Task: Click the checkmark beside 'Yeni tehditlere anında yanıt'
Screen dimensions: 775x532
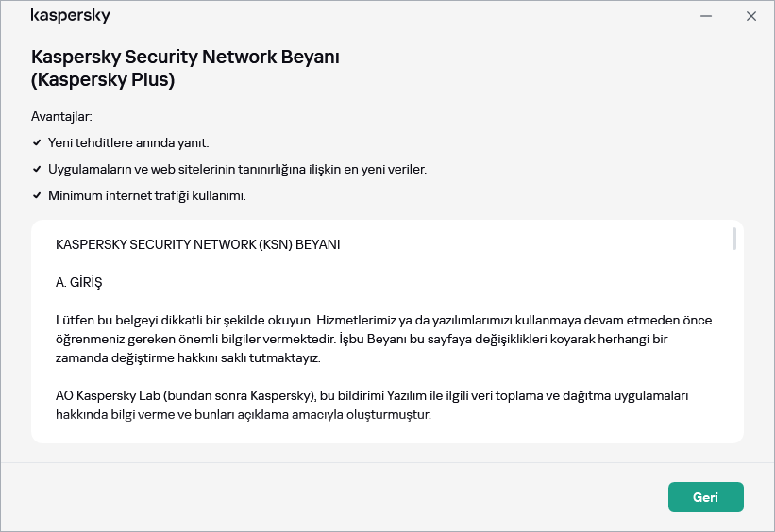Action: 37,143
